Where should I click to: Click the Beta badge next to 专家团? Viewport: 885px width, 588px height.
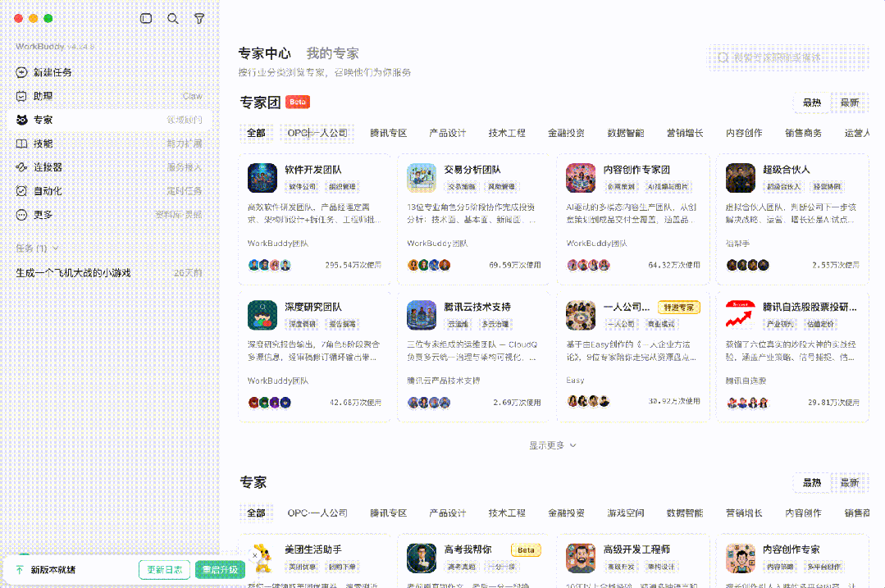coord(298,103)
